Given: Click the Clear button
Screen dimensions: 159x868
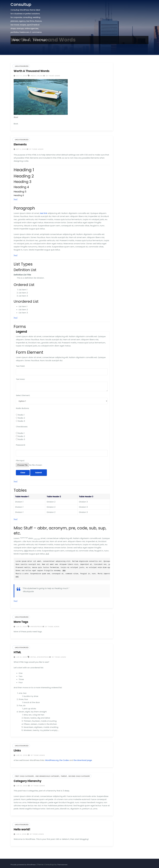Looking at the screenshot, I should point(23,472).
